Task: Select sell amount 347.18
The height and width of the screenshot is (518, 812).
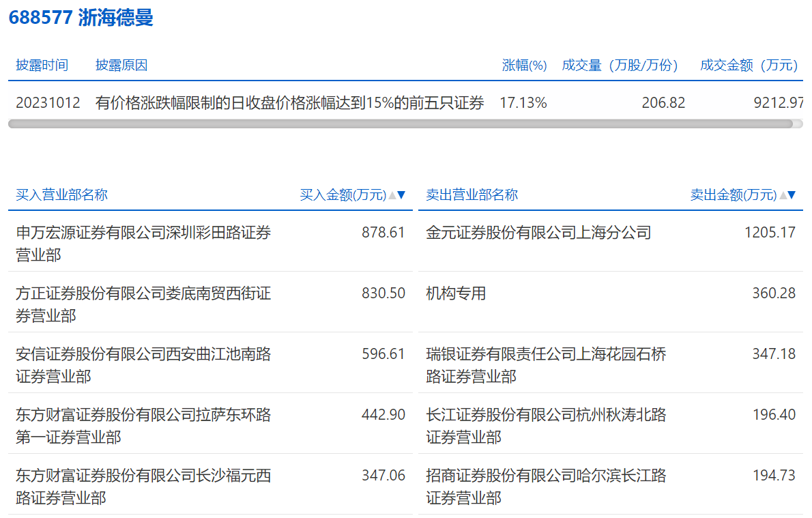Action: click(x=774, y=354)
